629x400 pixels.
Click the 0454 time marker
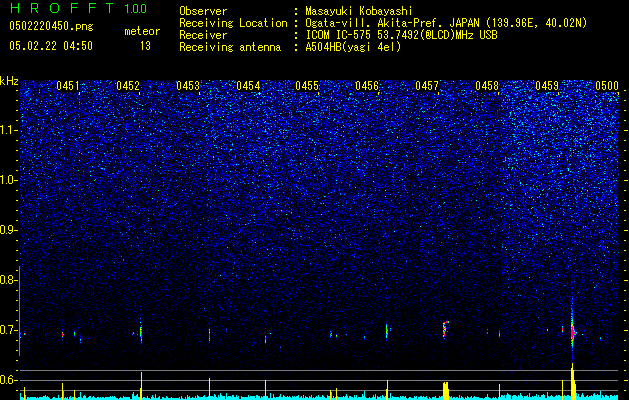(248, 86)
